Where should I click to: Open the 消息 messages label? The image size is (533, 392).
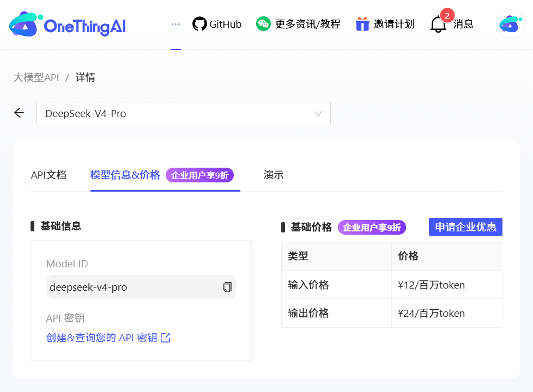click(x=463, y=24)
